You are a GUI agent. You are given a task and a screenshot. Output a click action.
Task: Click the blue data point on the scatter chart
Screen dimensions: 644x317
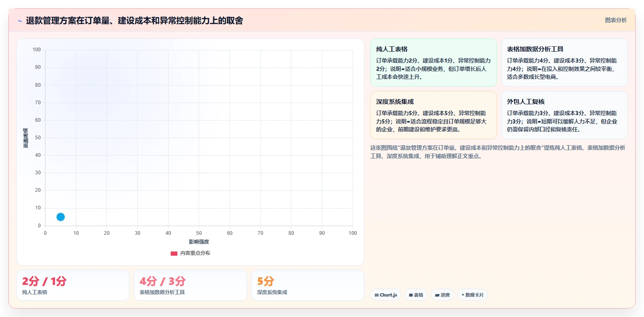tap(61, 217)
